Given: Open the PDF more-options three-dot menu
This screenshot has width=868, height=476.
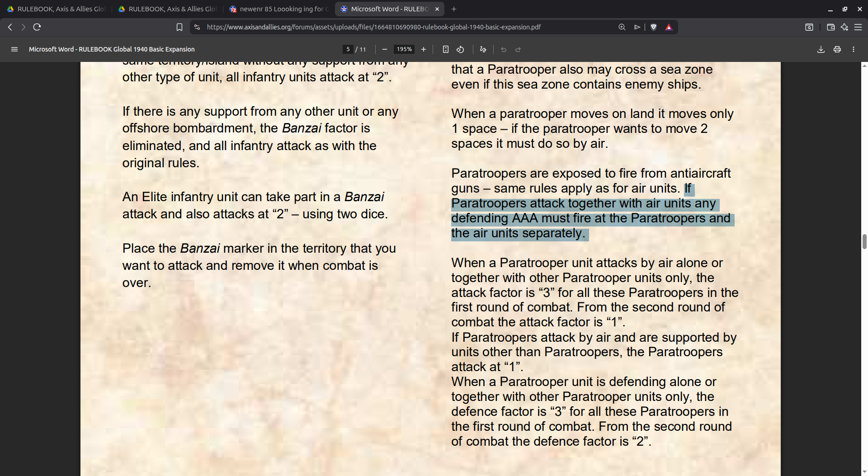Looking at the screenshot, I should point(854,49).
